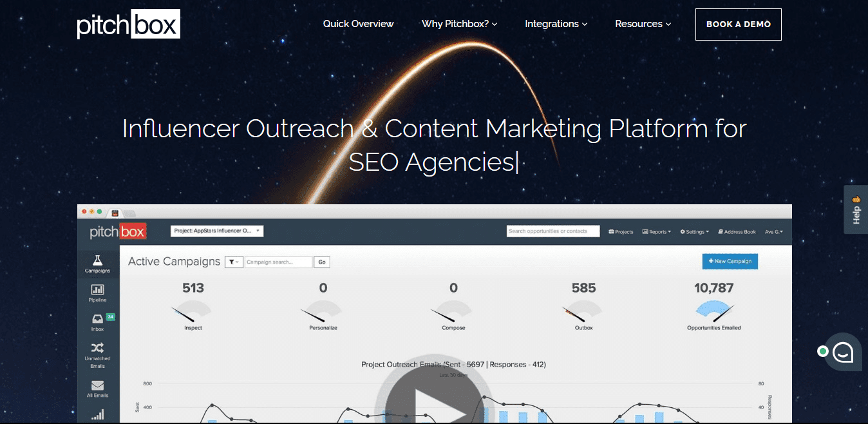Expand the Integrations menu

coord(556,24)
